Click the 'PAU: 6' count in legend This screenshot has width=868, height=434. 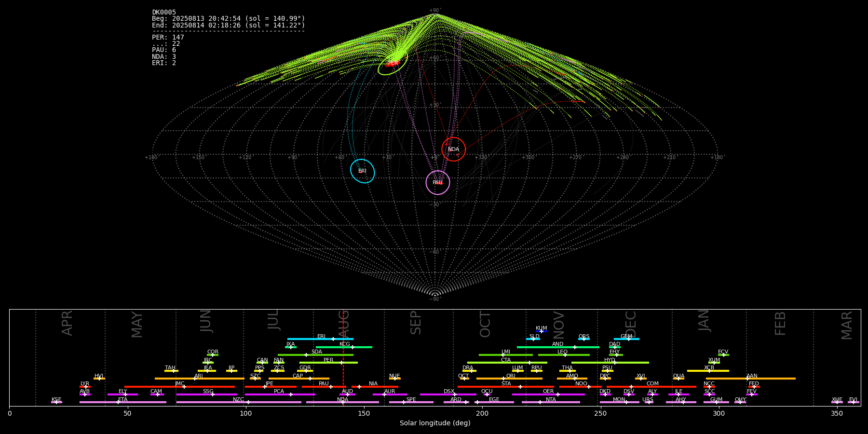[164, 50]
